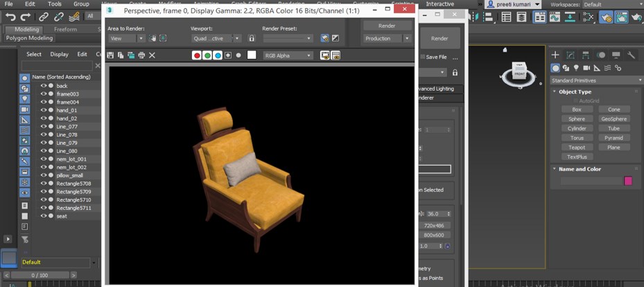Viewport: 644px width, 287px height.
Task: Toggle visibility eye of hand_01
Action: (43, 110)
